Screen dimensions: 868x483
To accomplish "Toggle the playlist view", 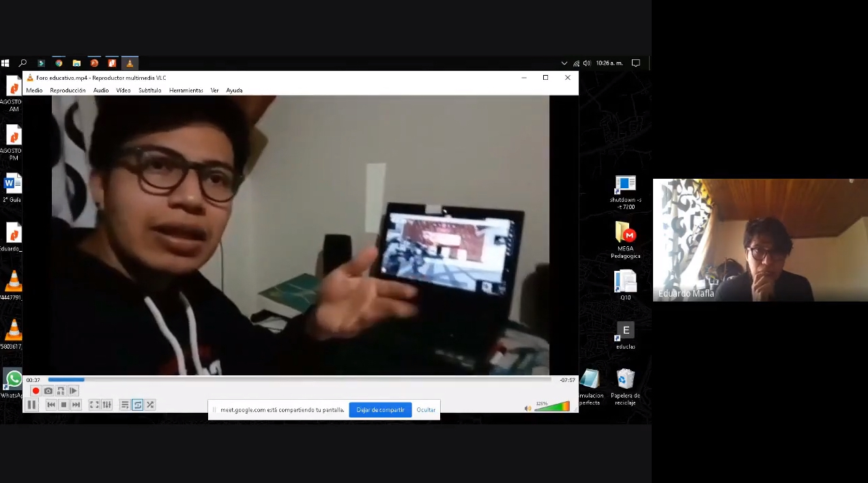I will pyautogui.click(x=125, y=405).
